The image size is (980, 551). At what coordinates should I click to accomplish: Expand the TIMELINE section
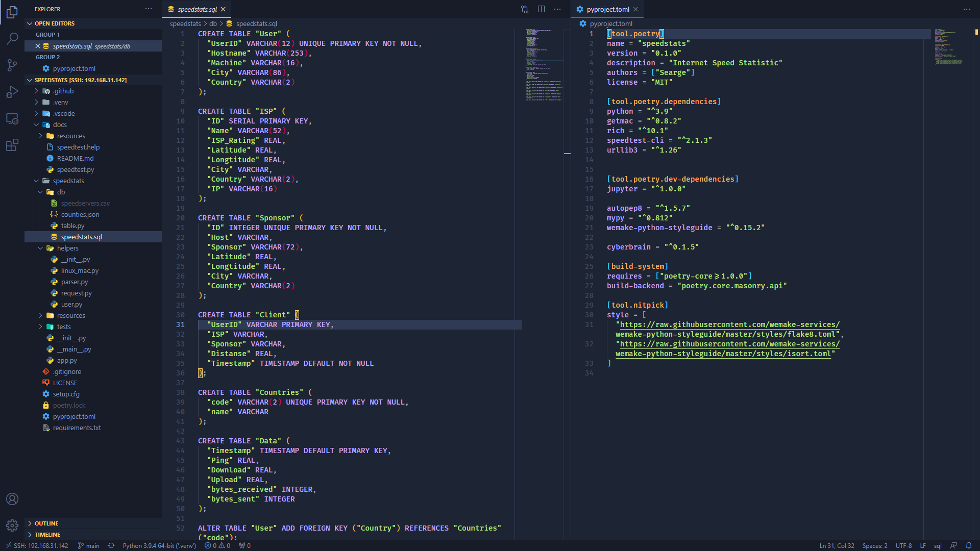(x=47, y=535)
